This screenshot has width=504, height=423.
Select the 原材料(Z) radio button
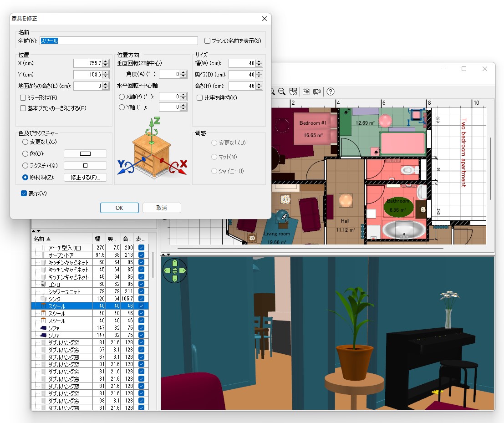[25, 177]
